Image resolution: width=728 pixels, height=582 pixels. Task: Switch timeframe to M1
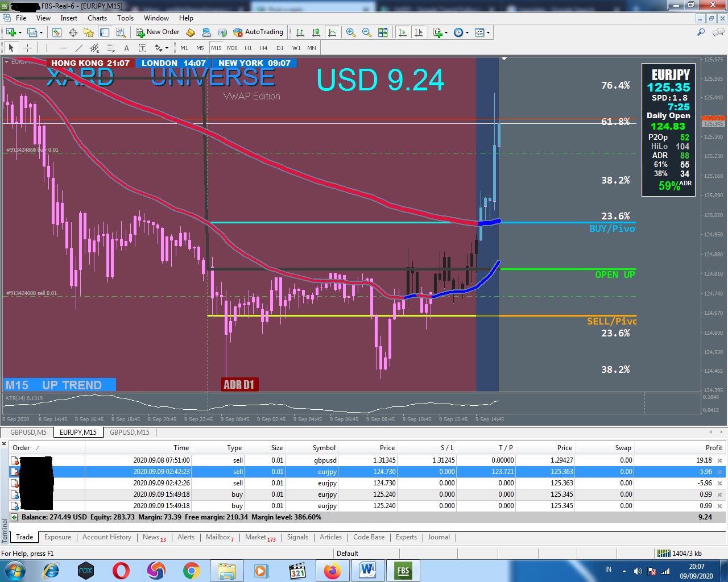[184, 48]
